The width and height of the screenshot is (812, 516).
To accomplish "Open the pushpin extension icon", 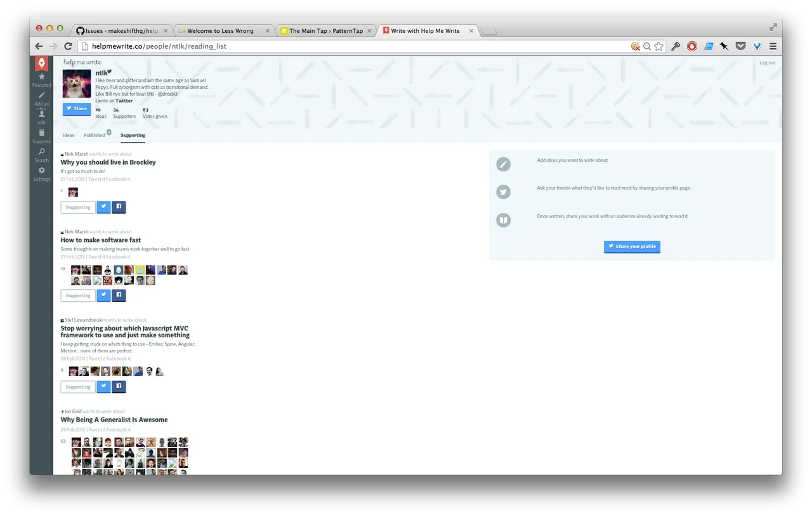I will (x=724, y=46).
